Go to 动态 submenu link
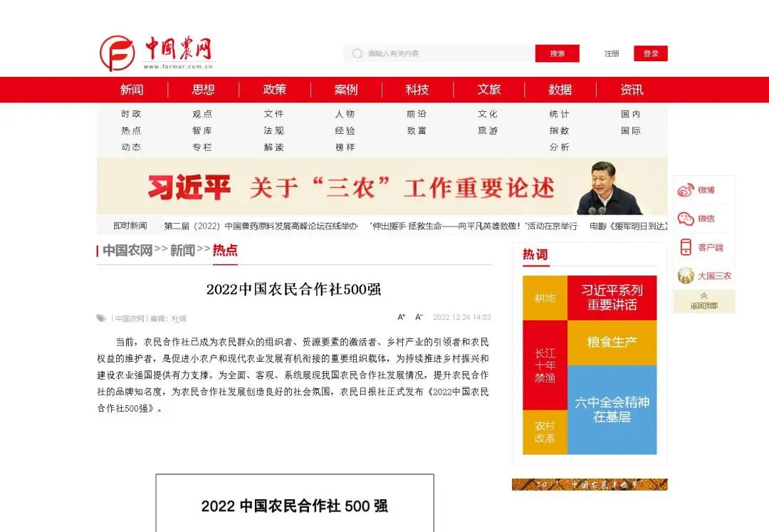The image size is (769, 532). pos(132,147)
